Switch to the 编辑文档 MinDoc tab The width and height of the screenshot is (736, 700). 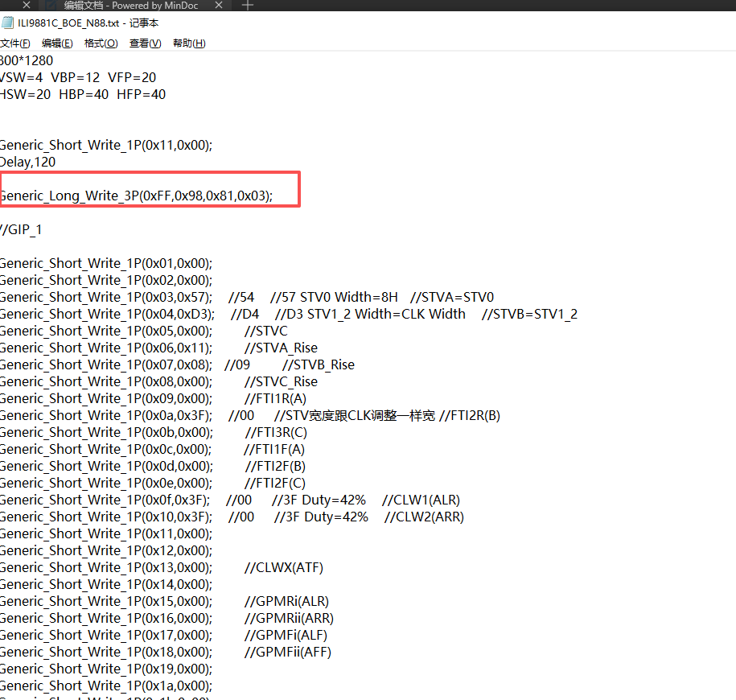[129, 6]
